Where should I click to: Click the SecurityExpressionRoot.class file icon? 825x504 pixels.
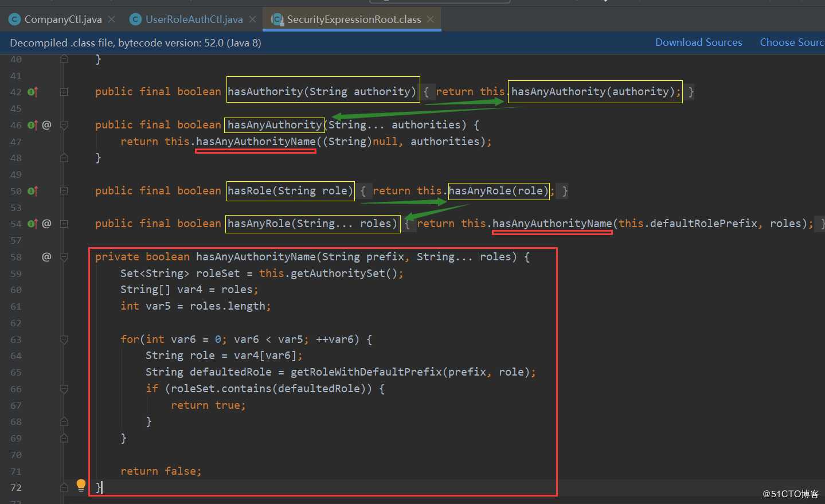click(x=277, y=19)
